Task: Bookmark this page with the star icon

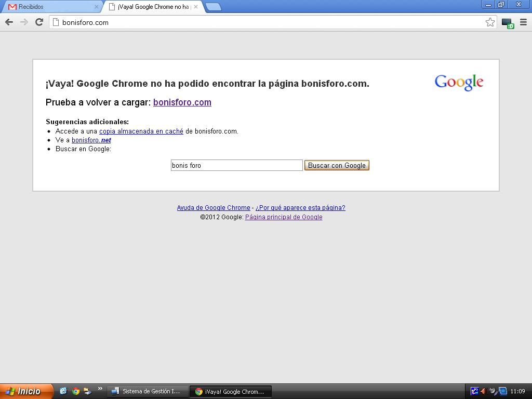Action: [x=490, y=22]
